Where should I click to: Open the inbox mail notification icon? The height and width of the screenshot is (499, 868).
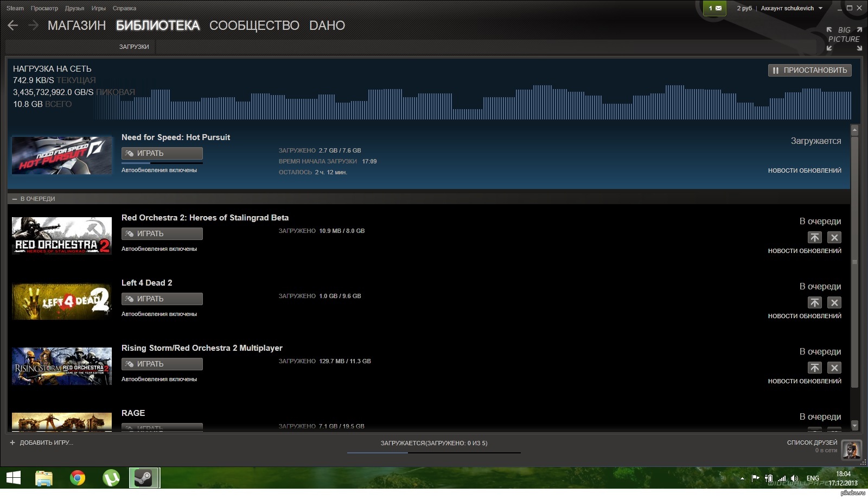tap(714, 8)
